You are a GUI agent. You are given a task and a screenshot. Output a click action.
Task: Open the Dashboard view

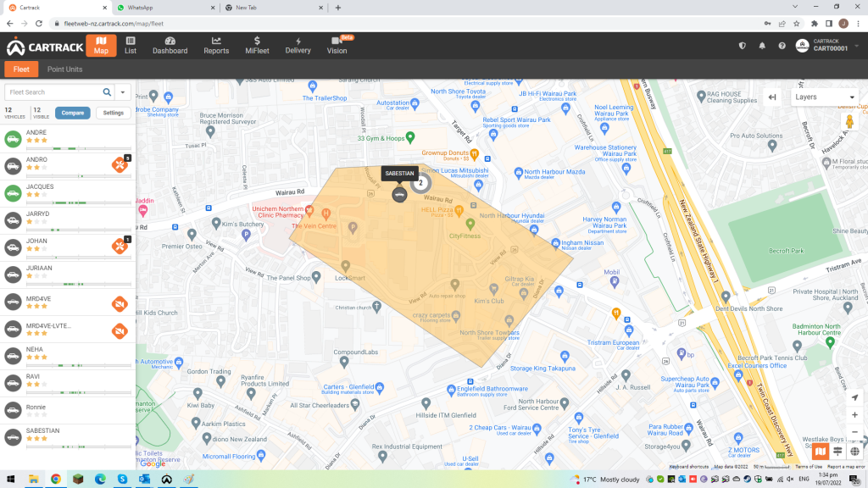pyautogui.click(x=170, y=46)
